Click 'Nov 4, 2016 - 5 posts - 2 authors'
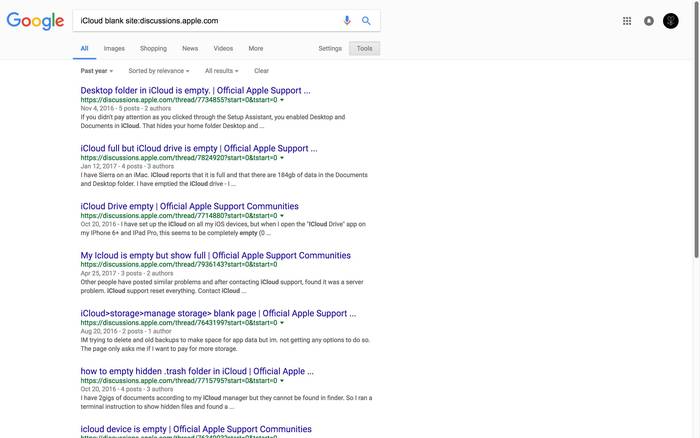Screen dimensions: 700x438 pyautogui.click(x=125, y=108)
